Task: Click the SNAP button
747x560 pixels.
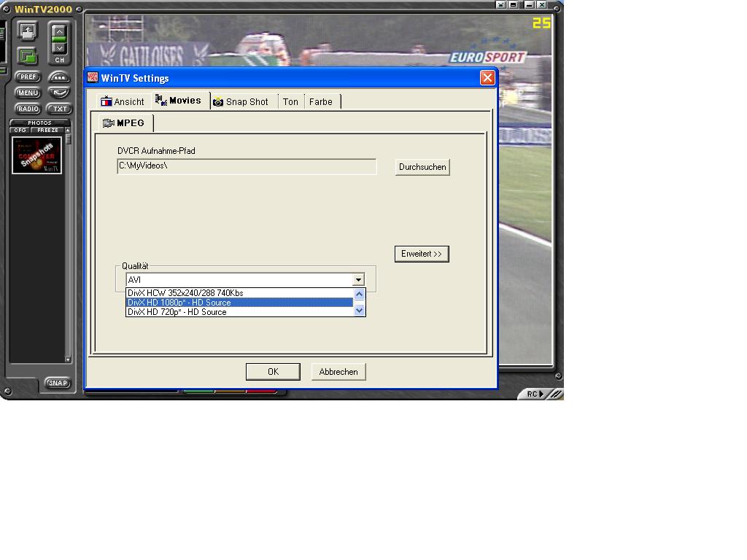Action: coord(58,383)
